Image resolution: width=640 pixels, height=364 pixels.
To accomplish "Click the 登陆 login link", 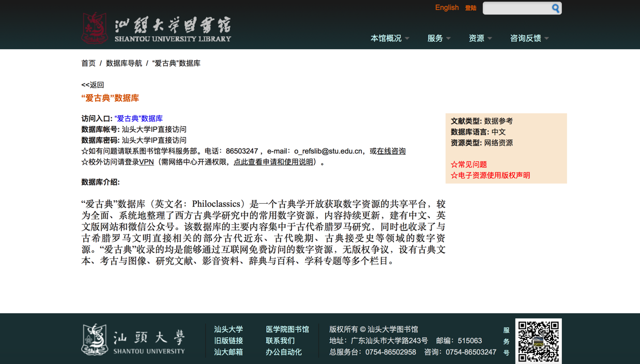I will click(470, 8).
